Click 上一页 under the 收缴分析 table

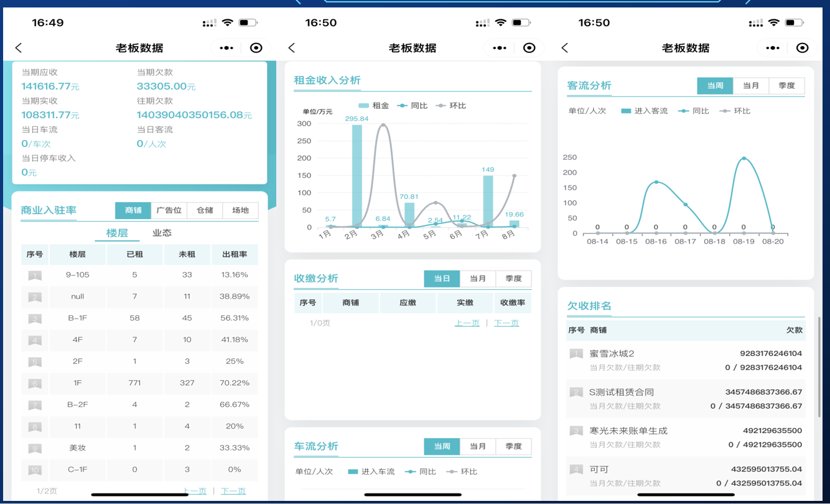pyautogui.click(x=467, y=323)
